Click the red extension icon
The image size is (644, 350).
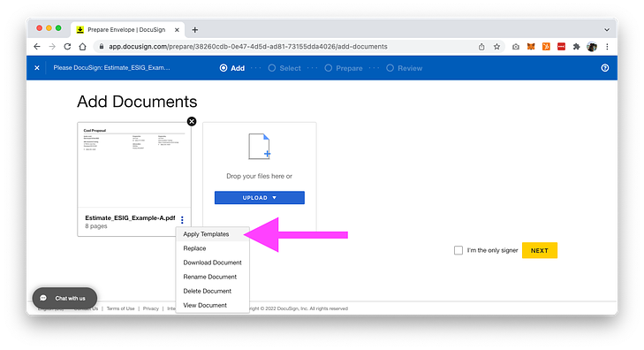coord(561,47)
